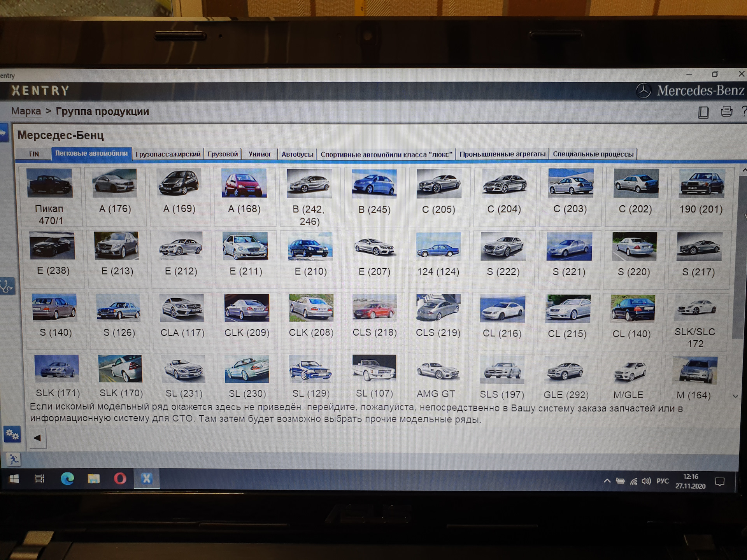The image size is (747, 560).
Task: Choose the E (207) model
Action: (374, 246)
